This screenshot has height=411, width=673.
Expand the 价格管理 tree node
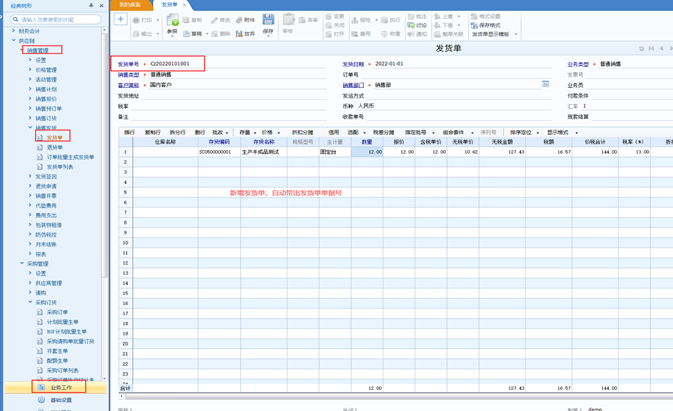point(30,70)
